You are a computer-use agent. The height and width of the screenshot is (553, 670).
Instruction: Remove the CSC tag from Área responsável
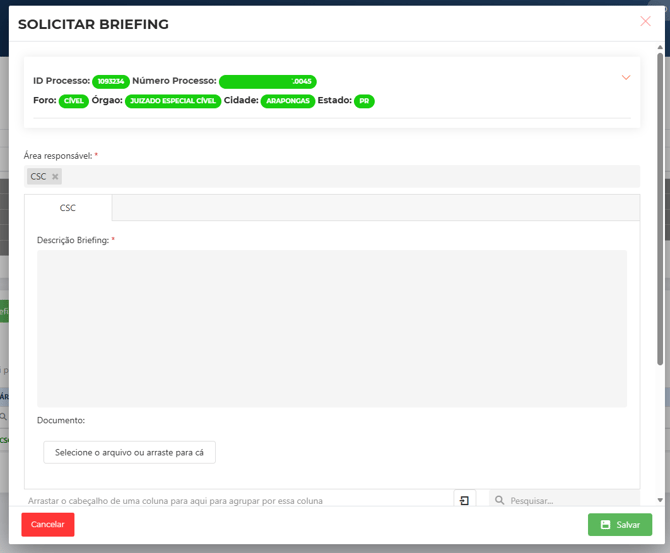(x=55, y=177)
